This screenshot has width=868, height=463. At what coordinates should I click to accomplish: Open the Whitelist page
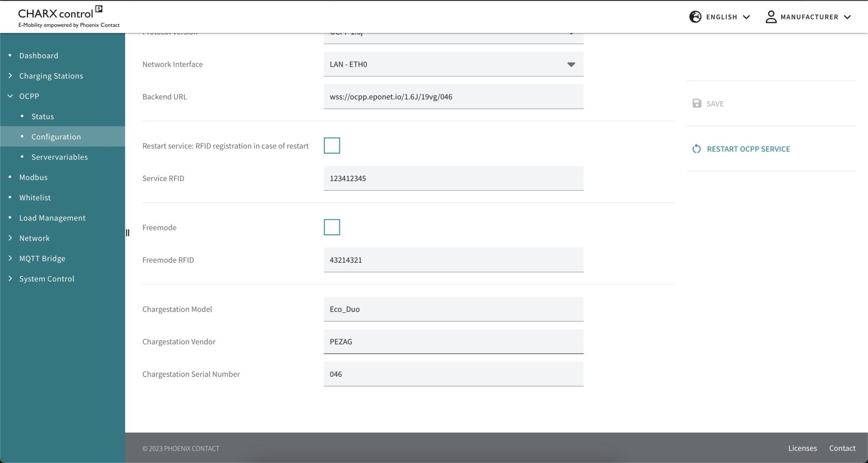pos(35,198)
